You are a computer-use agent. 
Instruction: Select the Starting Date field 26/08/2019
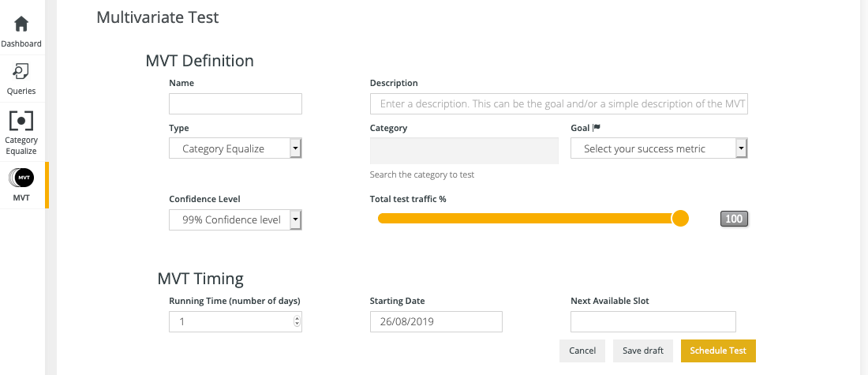click(x=436, y=321)
